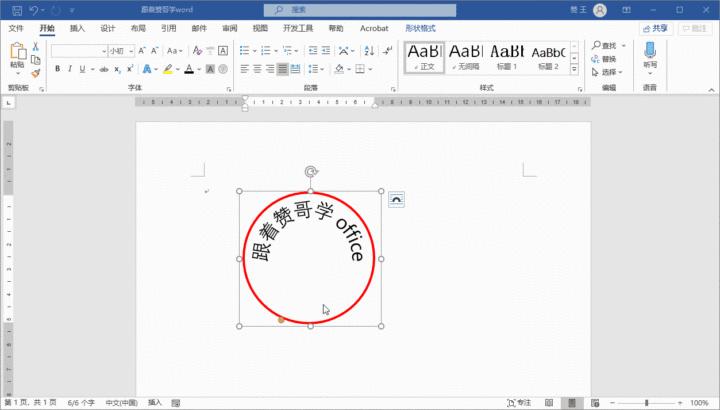Image resolution: width=720 pixels, height=410 pixels.
Task: Click the 共享 share button
Action: 656,28
